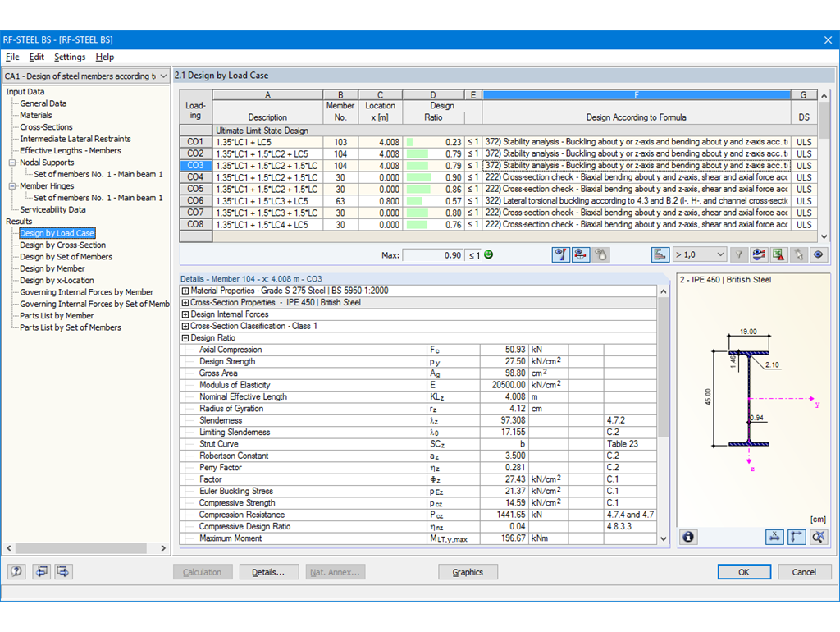Click the Calculation button
Image resolution: width=840 pixels, height=632 pixels.
(203, 572)
